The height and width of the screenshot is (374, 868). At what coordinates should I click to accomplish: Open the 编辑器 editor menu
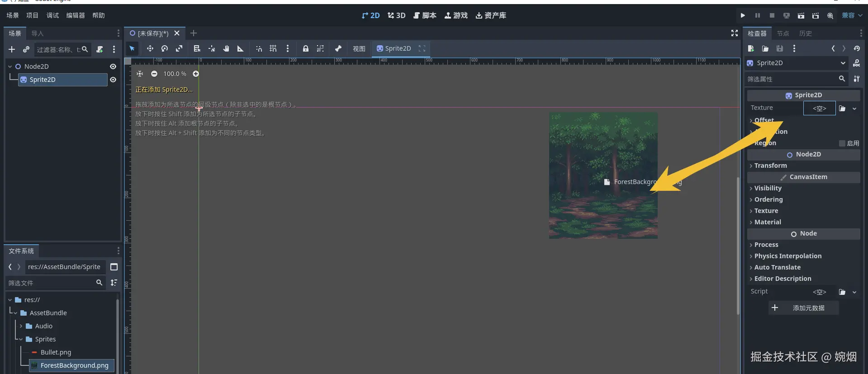click(x=76, y=15)
